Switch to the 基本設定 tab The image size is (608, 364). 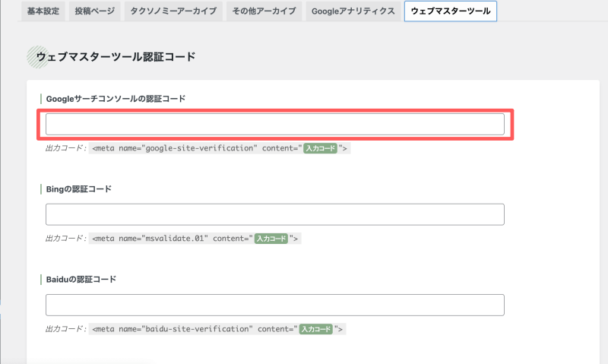[x=43, y=11]
